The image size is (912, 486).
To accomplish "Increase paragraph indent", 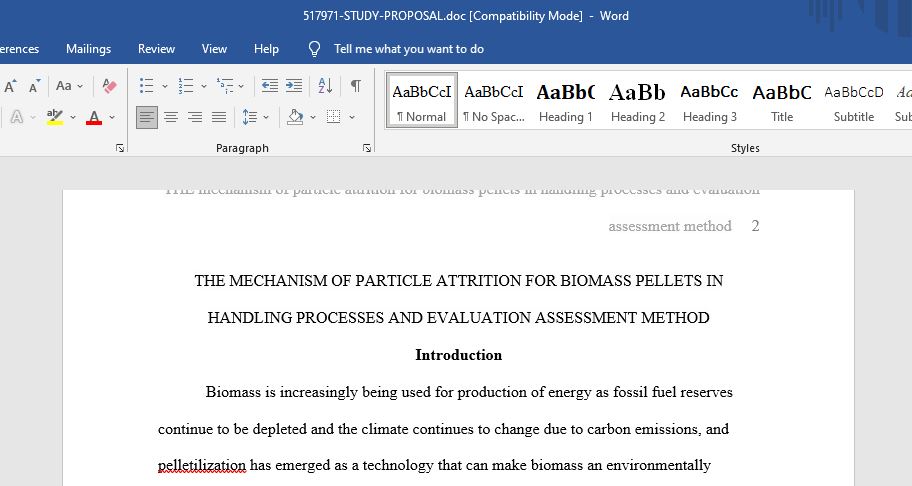I will [x=294, y=86].
